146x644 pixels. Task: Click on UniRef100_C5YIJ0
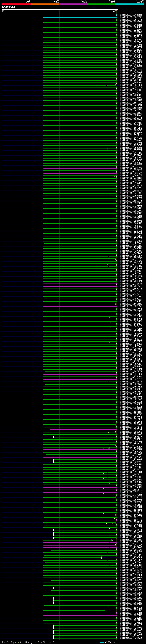pos(131,135)
